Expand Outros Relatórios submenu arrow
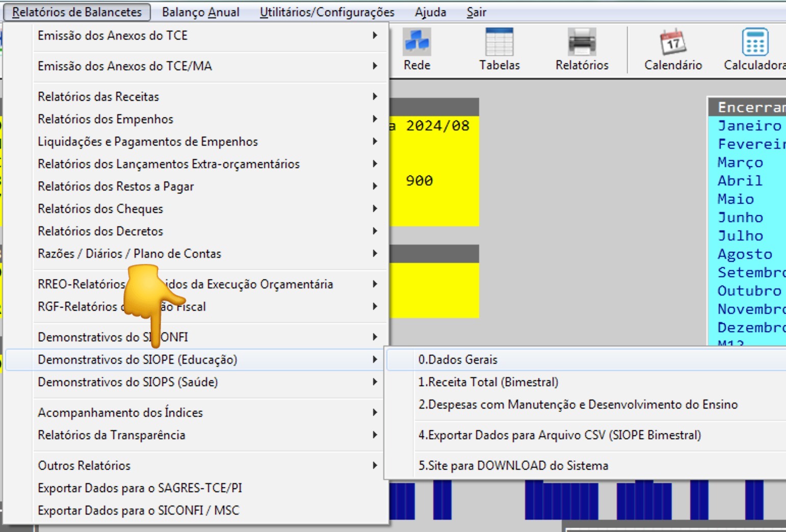 (x=375, y=465)
